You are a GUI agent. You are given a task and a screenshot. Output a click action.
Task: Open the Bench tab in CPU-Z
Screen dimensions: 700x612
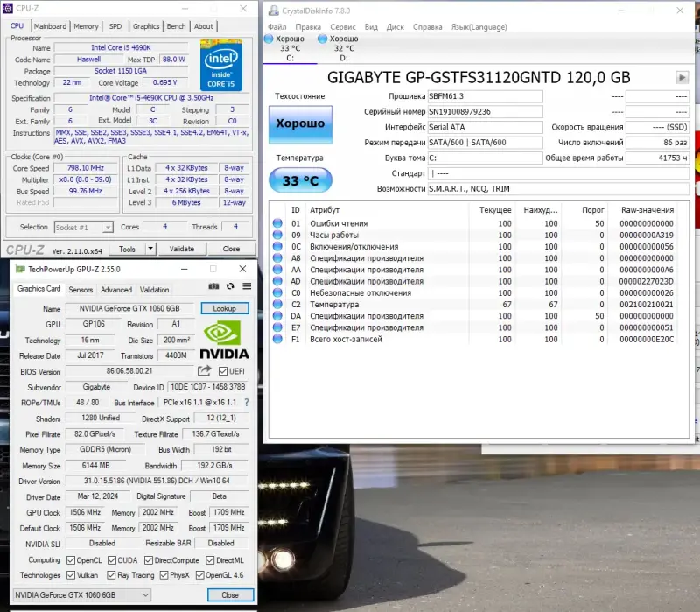(x=176, y=26)
